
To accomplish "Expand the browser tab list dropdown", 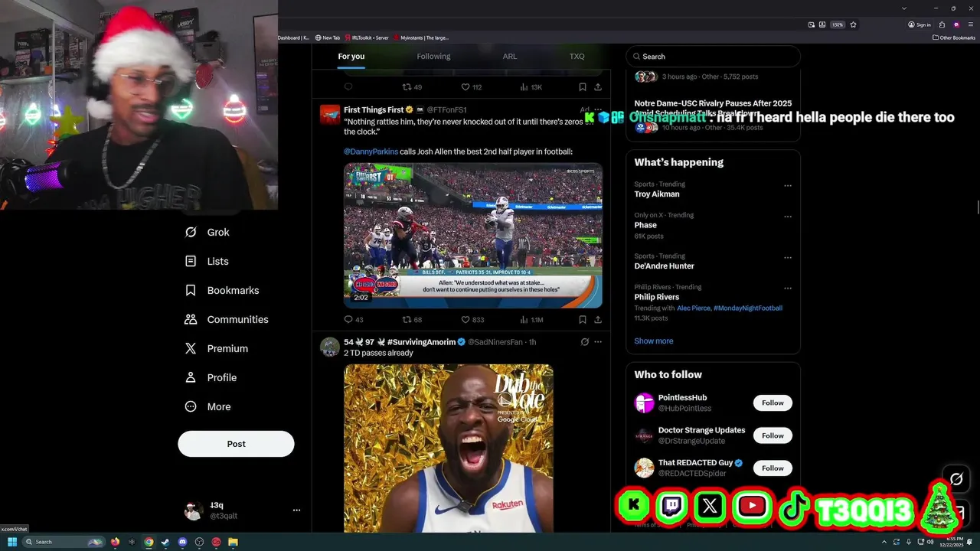I will point(904,8).
